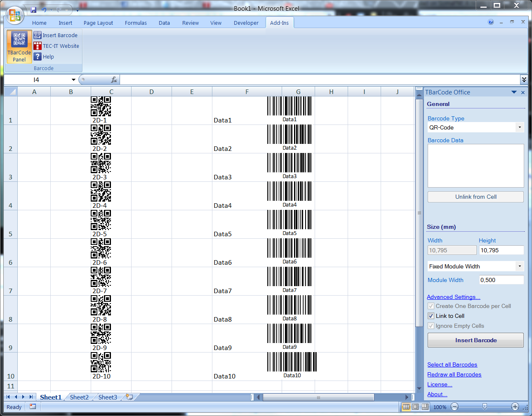Open the Name Box dropdown arrow
The image size is (532, 416).
point(73,80)
